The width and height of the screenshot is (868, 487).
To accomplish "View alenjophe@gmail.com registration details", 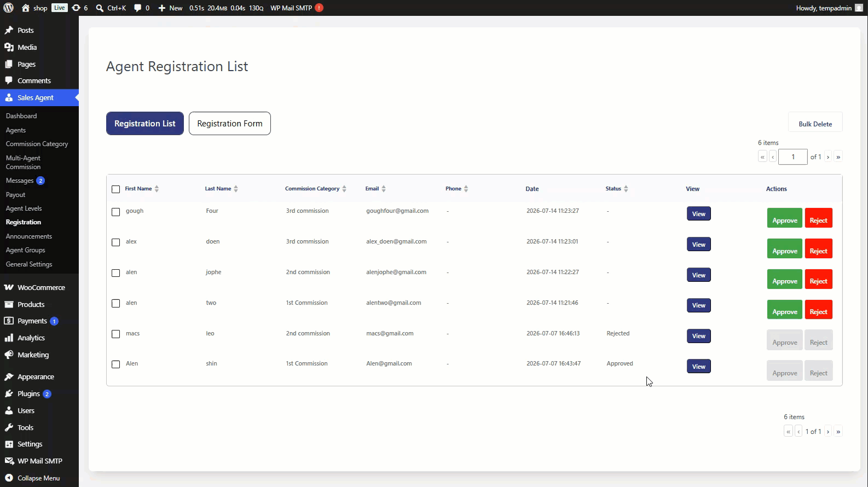I will (x=699, y=275).
